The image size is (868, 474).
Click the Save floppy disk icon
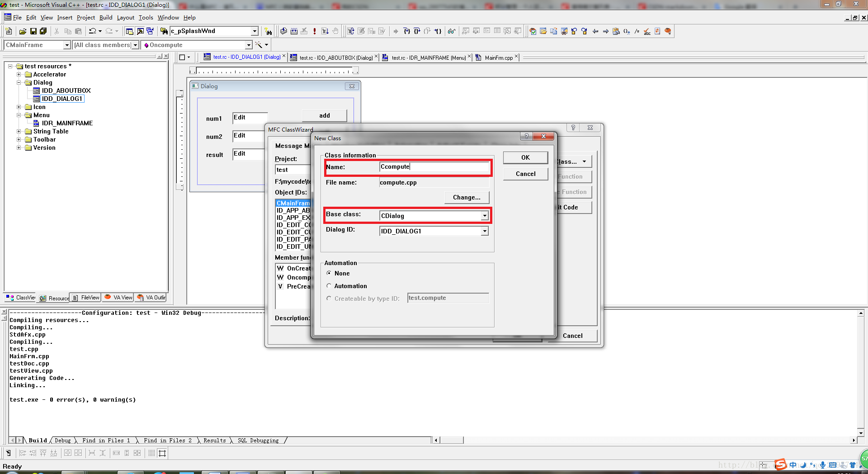[x=33, y=31]
